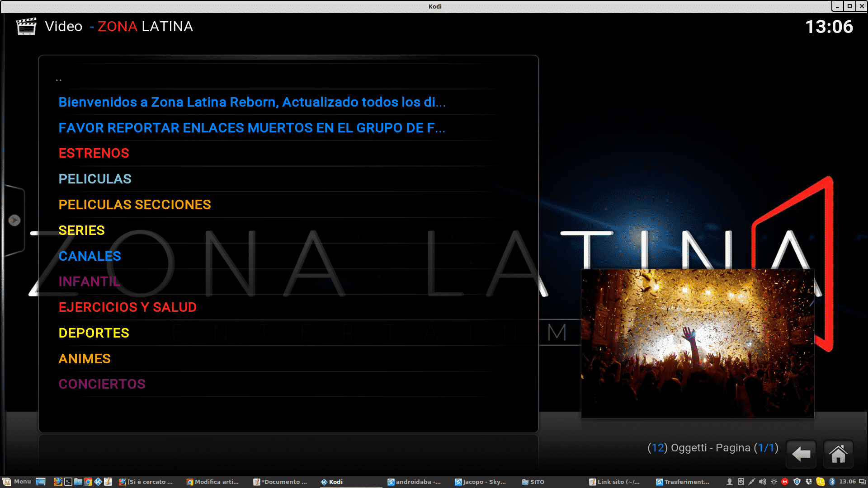Image resolution: width=868 pixels, height=488 pixels.
Task: Open the Linux Mint Menu button
Action: point(17,482)
